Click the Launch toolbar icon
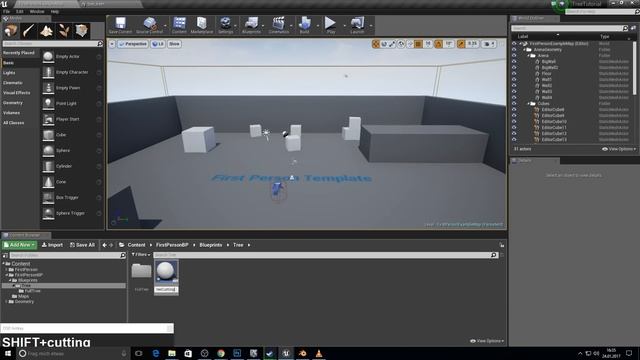 [357, 23]
